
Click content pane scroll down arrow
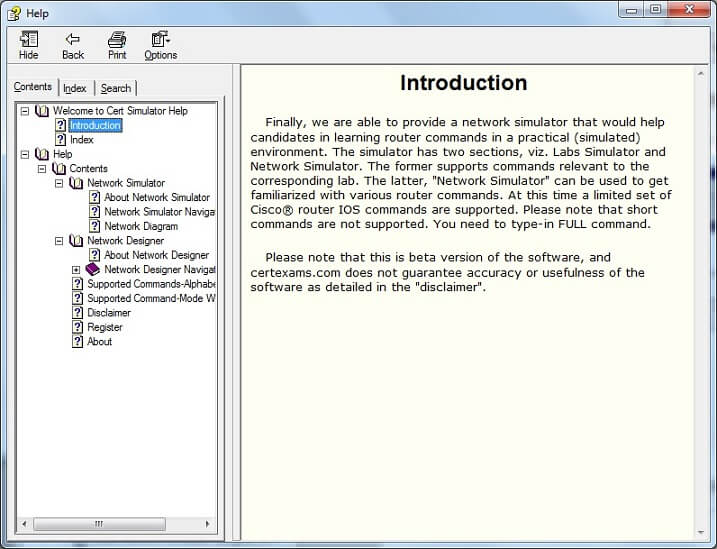point(701,533)
